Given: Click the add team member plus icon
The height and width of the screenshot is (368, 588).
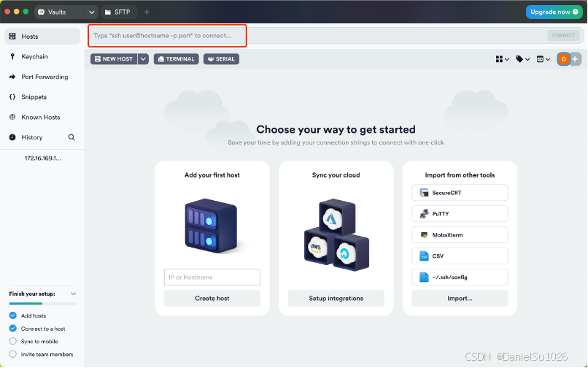Looking at the screenshot, I should click(576, 59).
